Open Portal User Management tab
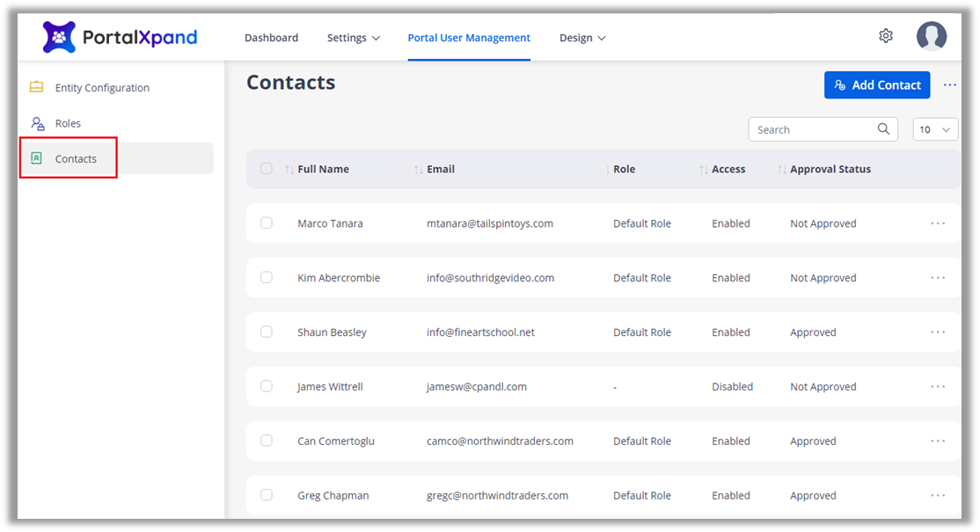 pos(469,38)
